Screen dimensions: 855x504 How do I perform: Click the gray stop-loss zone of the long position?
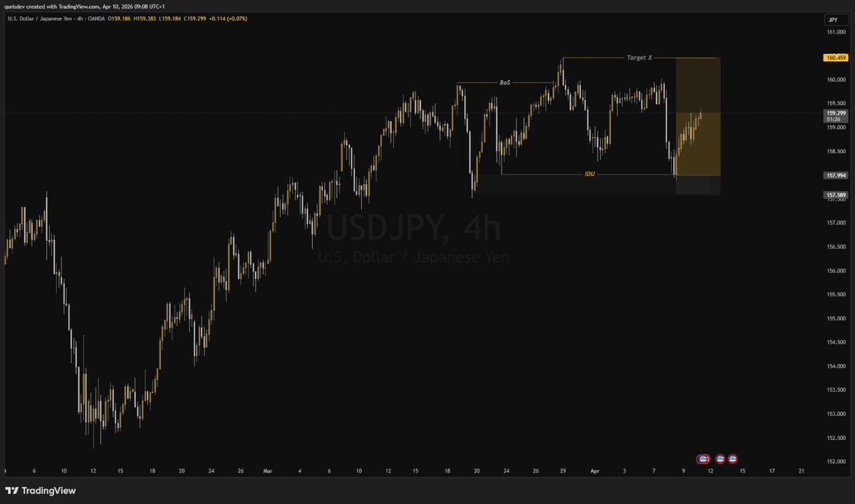[x=698, y=185]
